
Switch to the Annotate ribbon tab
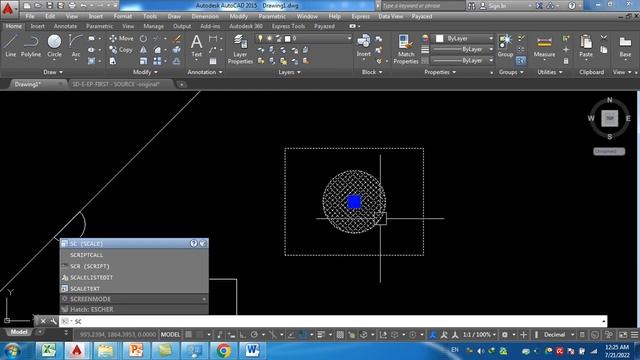[x=65, y=26]
